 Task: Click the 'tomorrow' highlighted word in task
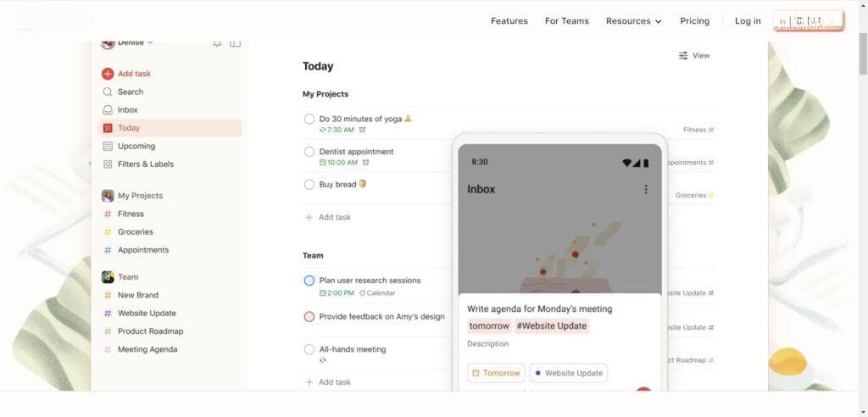click(489, 326)
